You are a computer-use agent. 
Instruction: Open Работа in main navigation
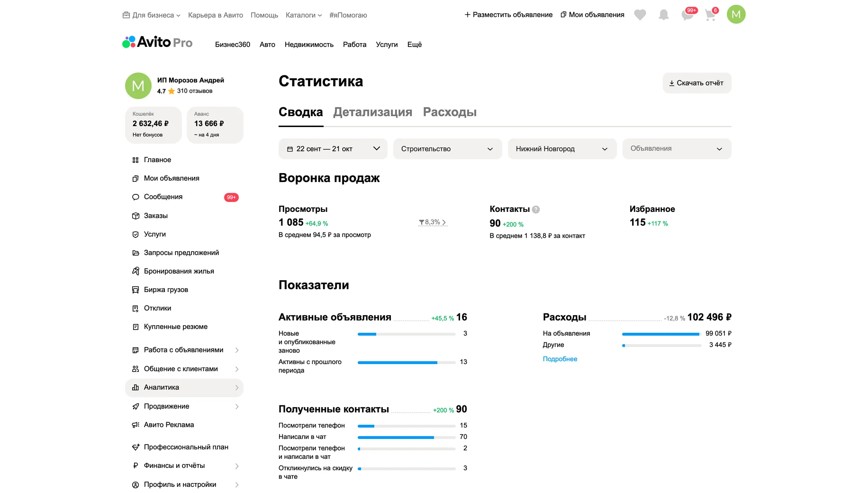[355, 45]
